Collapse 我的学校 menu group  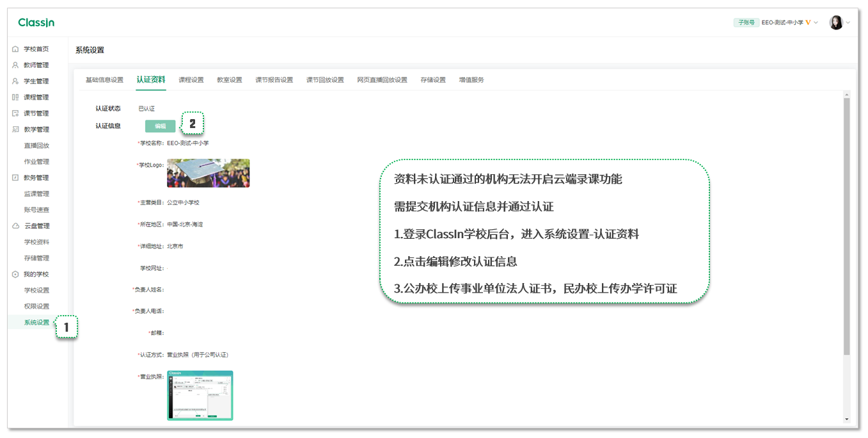(36, 274)
